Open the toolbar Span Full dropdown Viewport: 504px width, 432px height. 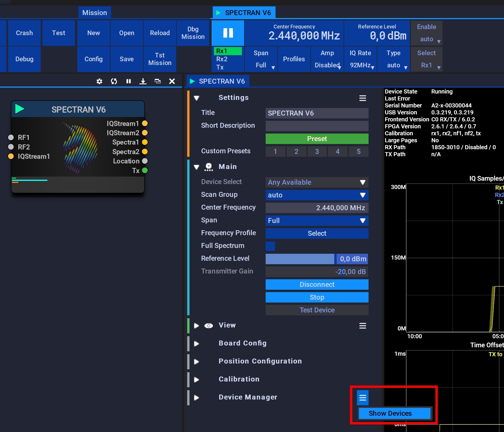[261, 59]
